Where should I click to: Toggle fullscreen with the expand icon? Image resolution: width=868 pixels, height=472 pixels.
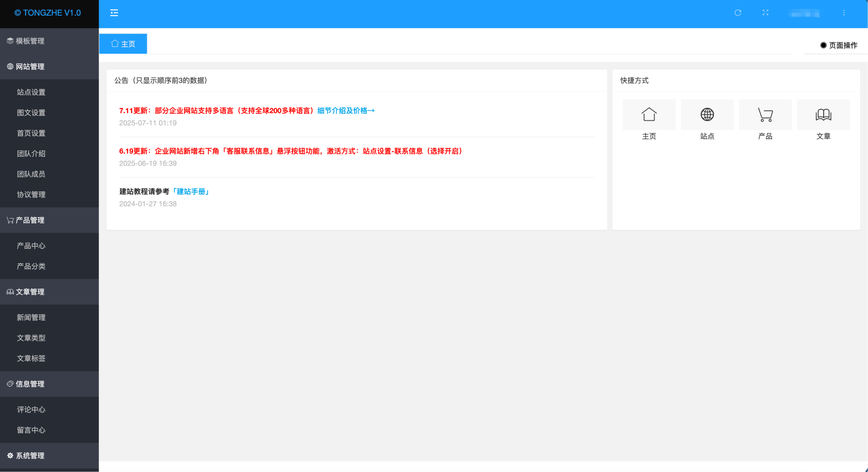766,13
